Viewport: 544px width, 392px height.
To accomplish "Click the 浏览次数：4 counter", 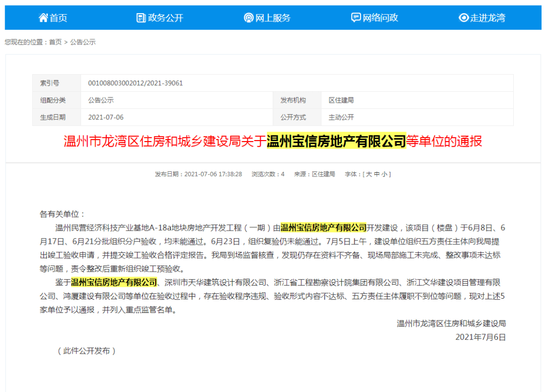I will (x=268, y=174).
